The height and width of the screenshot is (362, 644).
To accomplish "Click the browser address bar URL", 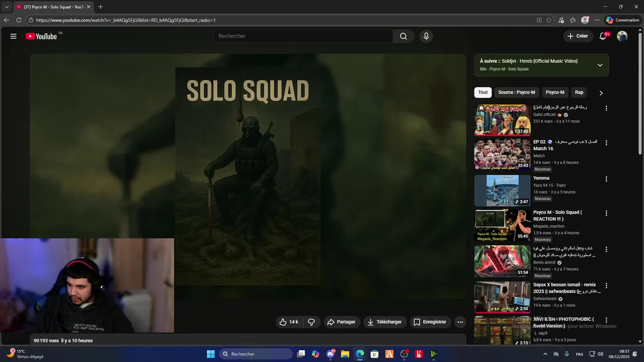I will pos(126,20).
